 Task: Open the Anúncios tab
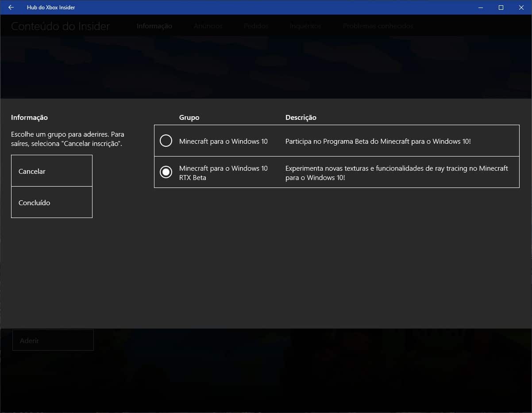click(x=208, y=26)
